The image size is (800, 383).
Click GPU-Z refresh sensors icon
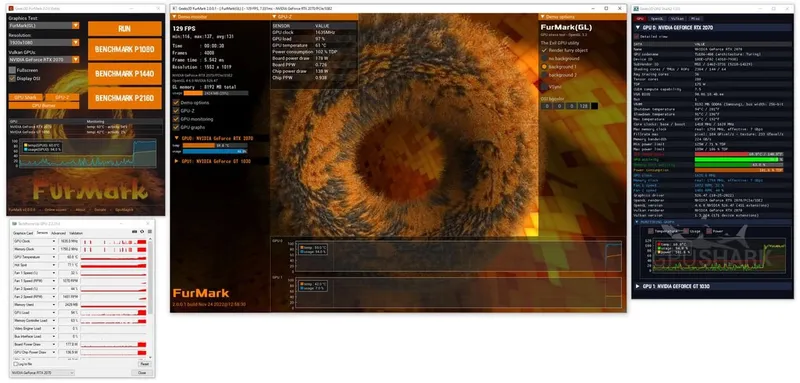141,232
